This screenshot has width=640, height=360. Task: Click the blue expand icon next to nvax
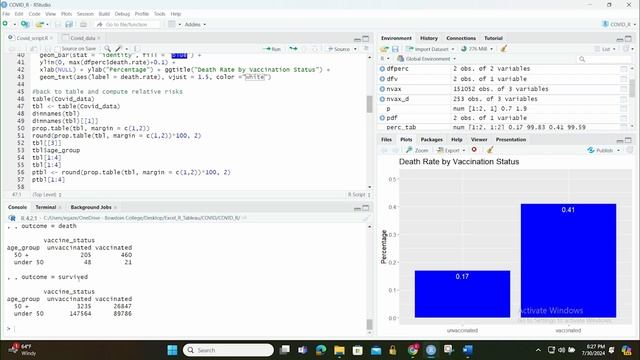pos(382,89)
